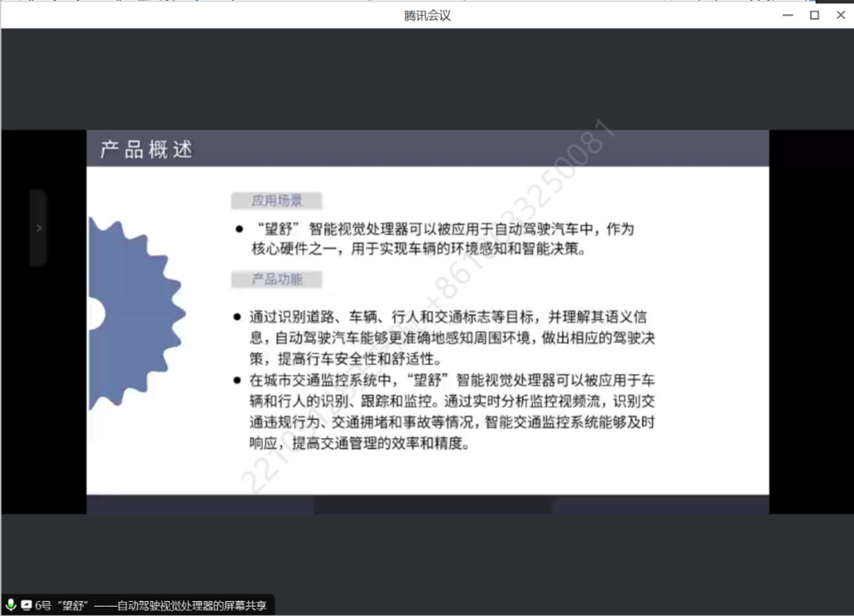
Task: Click the right-pointing arrow on the left edge
Action: click(x=38, y=227)
